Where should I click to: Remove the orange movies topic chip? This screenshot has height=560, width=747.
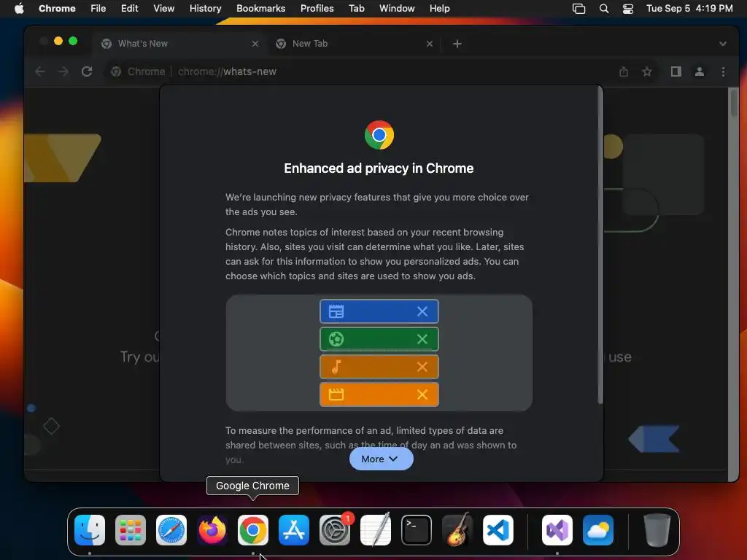(x=422, y=394)
